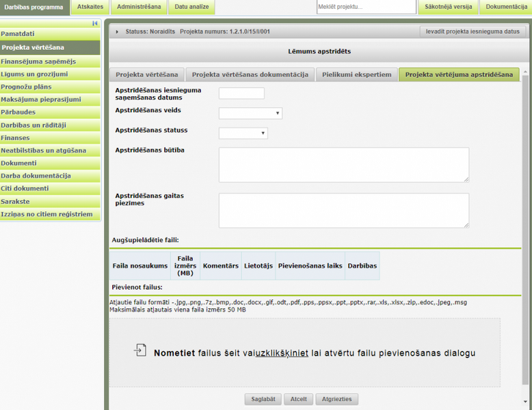
Task: Click the Atcelt button
Action: (x=298, y=399)
